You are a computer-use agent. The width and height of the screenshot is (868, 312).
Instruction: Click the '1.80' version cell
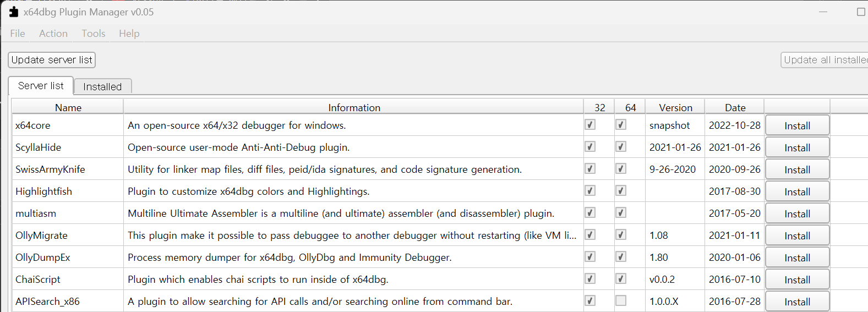pyautogui.click(x=675, y=258)
